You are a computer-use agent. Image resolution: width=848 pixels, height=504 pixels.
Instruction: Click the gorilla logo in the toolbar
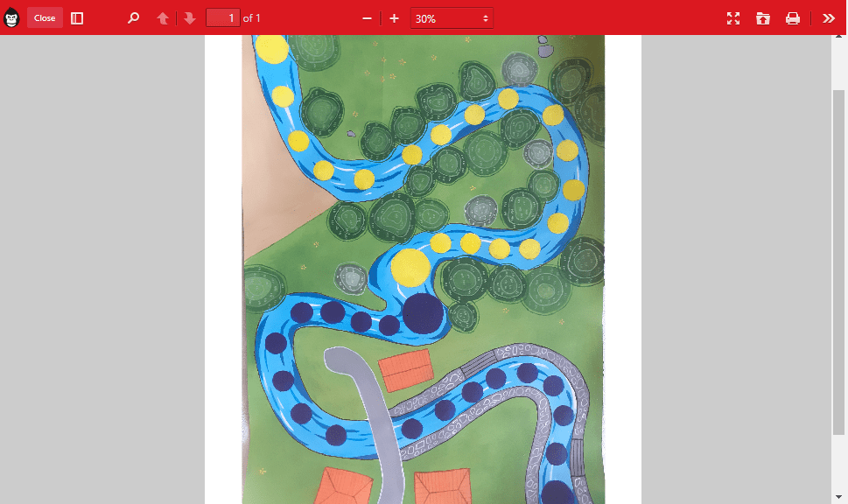pos(12,17)
